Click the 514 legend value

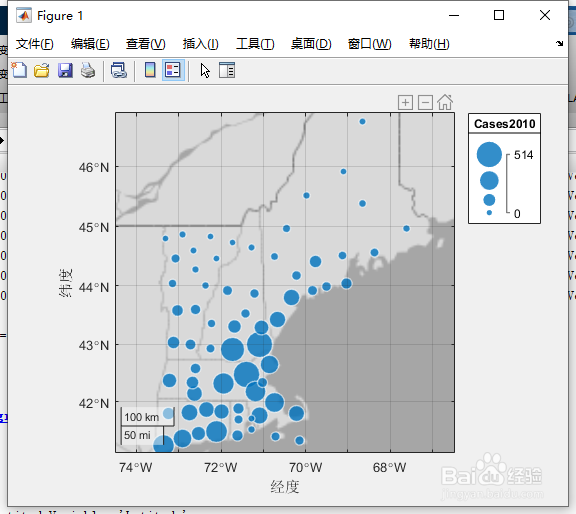(x=523, y=155)
